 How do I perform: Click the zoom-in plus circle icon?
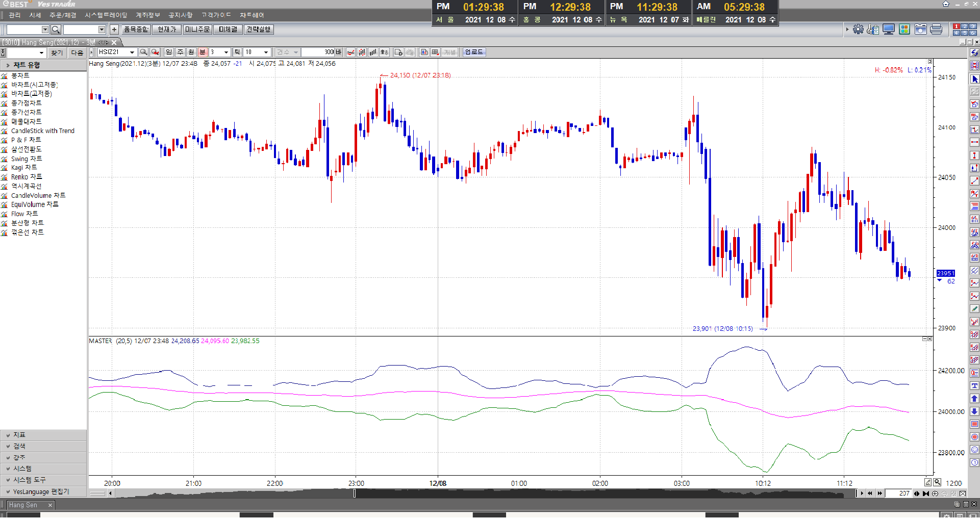click(935, 493)
